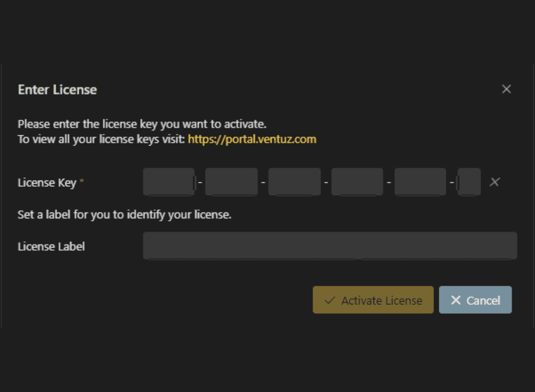535x392 pixels.
Task: Click the Enter License dialog title
Action: tap(57, 90)
